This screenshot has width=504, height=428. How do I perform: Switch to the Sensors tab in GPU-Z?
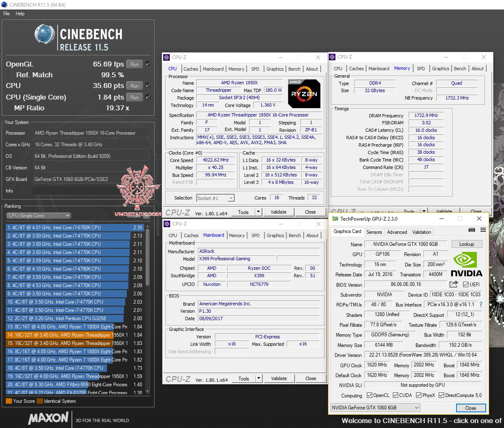(374, 232)
